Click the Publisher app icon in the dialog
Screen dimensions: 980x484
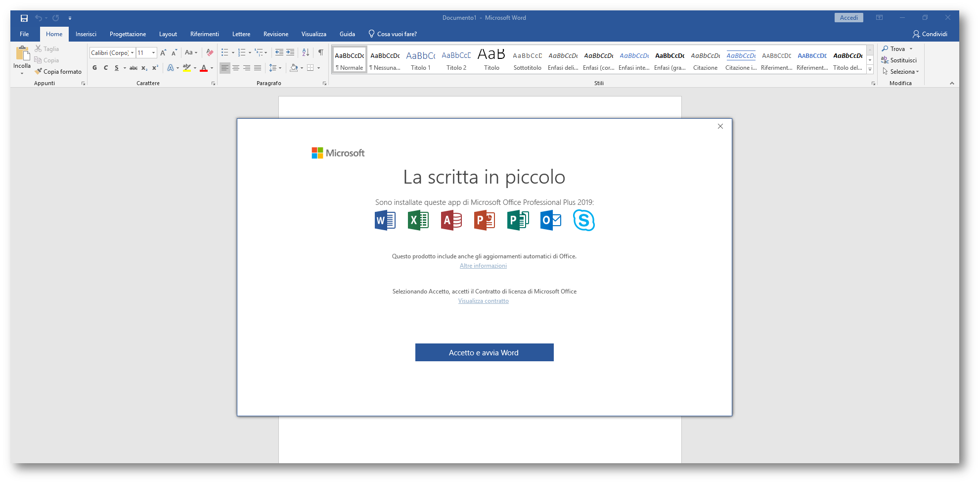pyautogui.click(x=518, y=220)
